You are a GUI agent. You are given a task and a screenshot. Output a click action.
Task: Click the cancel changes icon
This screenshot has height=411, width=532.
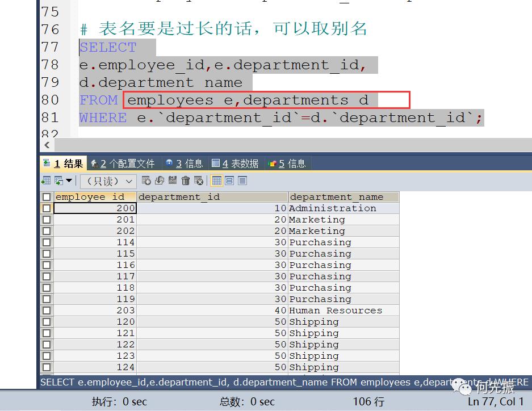pyautogui.click(x=199, y=181)
